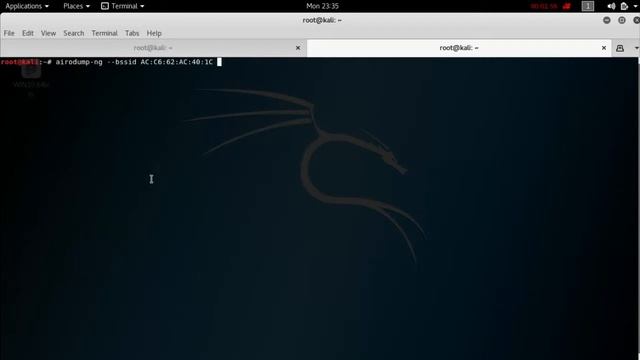Expand the tab list dropdown arrow
The image size is (640, 360).
click(x=636, y=48)
